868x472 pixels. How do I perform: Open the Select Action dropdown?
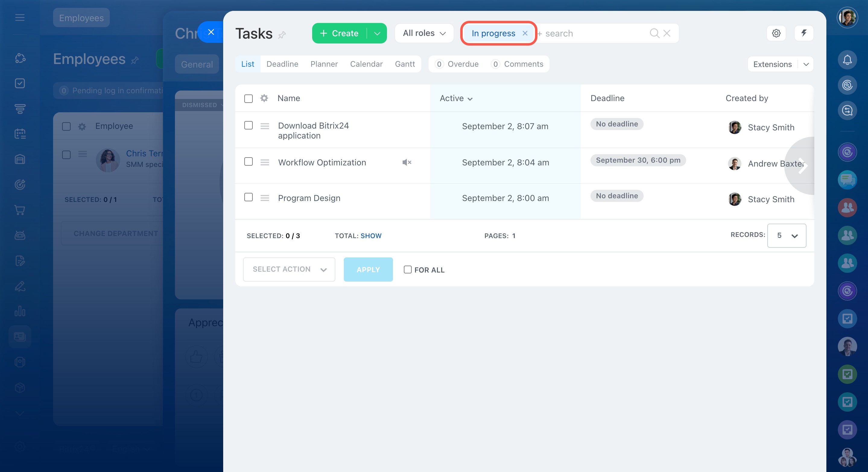pos(289,269)
